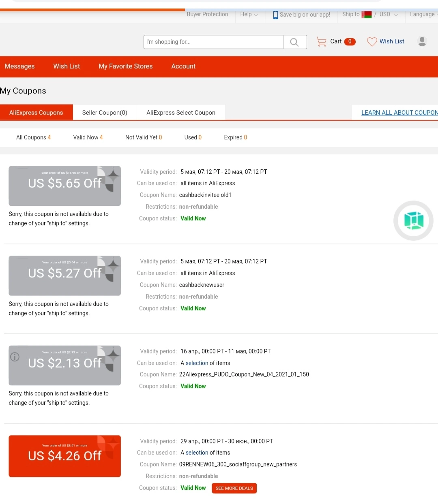Open Wish List in the red navigation bar
Image resolution: width=438 pixels, height=504 pixels.
click(67, 66)
